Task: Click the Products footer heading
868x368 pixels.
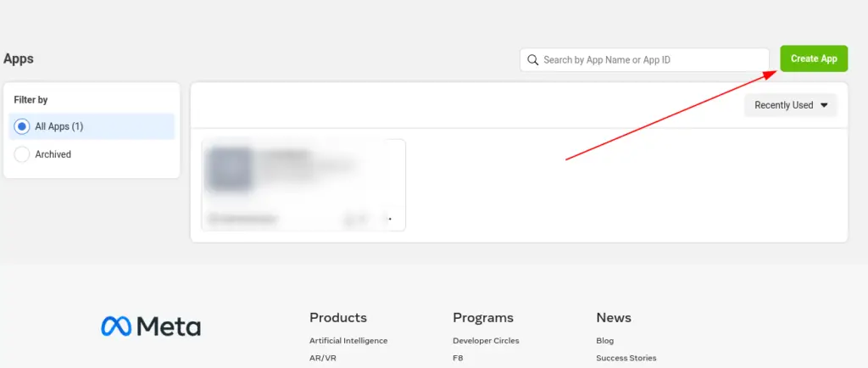Action: tap(337, 318)
